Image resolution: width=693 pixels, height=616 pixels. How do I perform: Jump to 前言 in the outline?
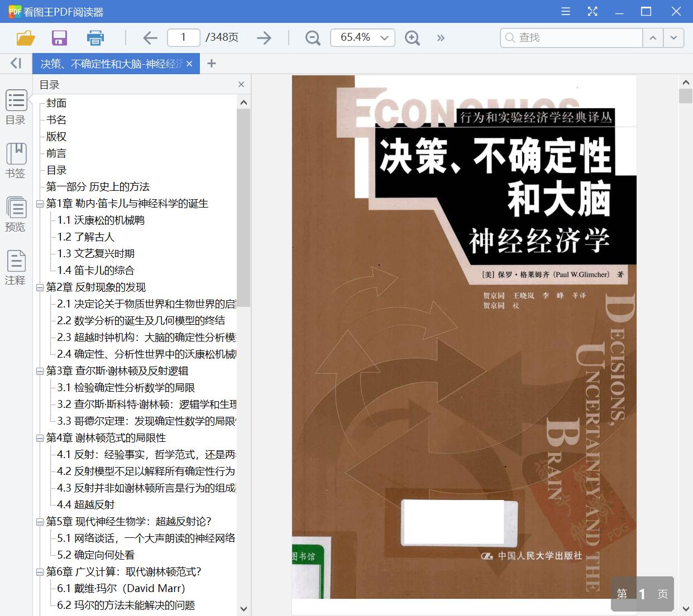(56, 153)
